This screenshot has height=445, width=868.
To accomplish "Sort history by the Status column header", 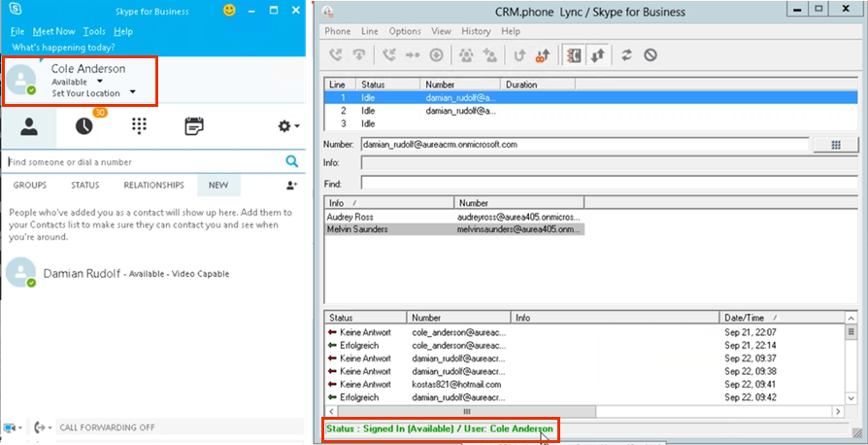I will coord(366,318).
